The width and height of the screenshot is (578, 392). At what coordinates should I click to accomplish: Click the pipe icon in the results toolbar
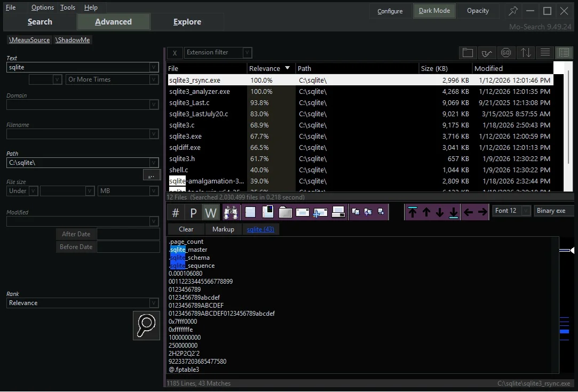pos(487,52)
